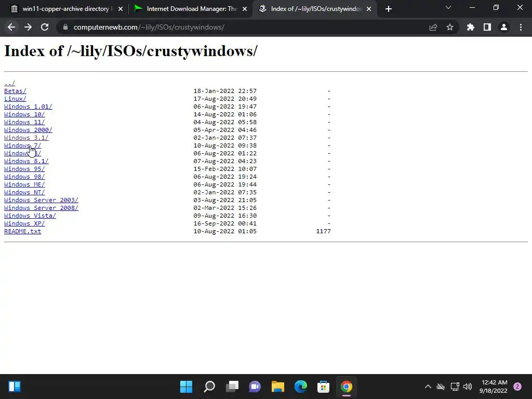The height and width of the screenshot is (399, 532).
Task: Open the parent directory ../ link
Action: (x=9, y=83)
